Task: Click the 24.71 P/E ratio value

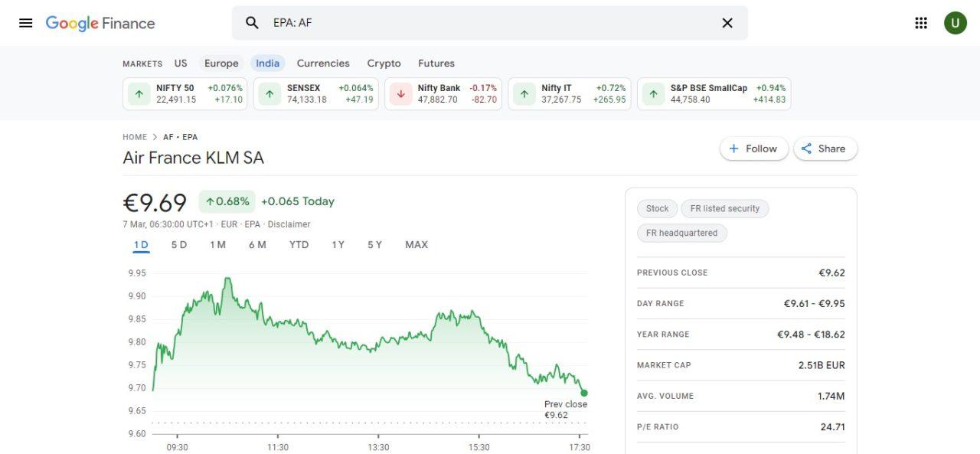Action: click(833, 427)
